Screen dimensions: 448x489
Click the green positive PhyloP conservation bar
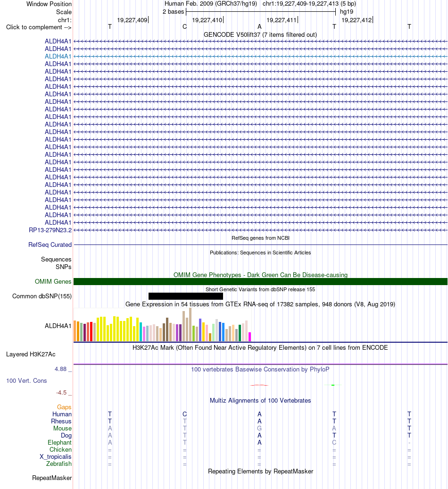[333, 385]
